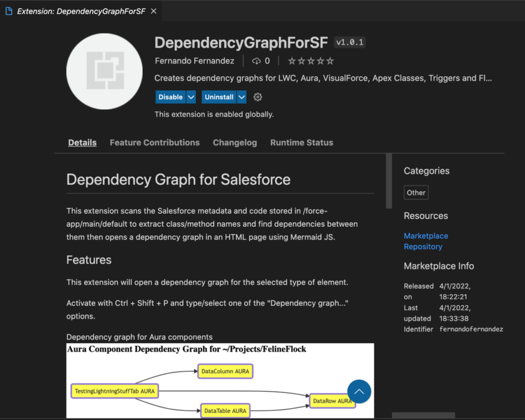Click the file icon in the editor tab
525x420 pixels.
coord(9,11)
